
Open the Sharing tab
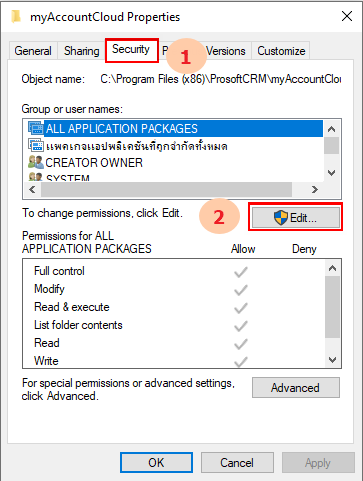point(82,51)
